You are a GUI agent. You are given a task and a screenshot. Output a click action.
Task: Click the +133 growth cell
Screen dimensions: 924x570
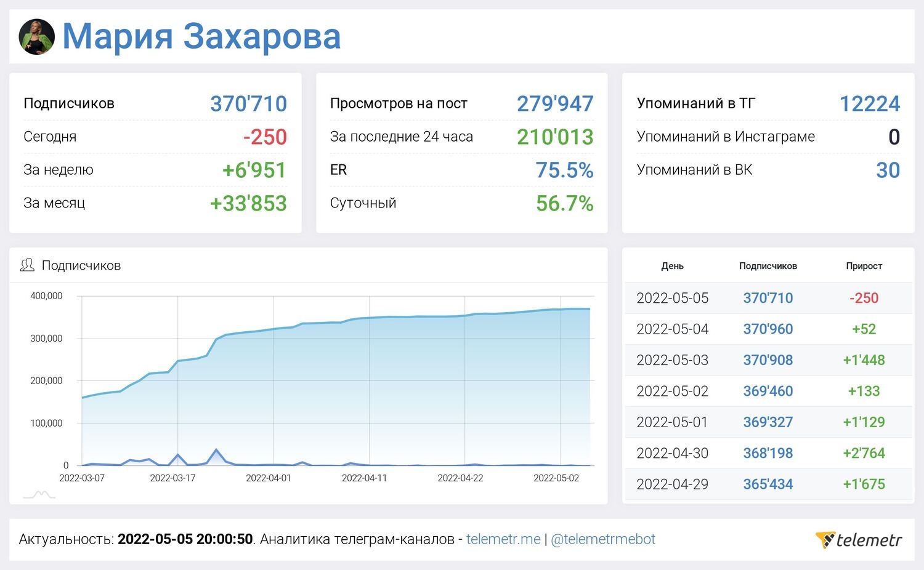[864, 391]
